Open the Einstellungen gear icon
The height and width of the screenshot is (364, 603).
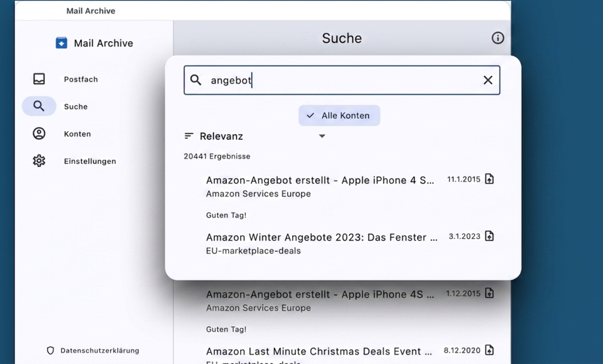[x=39, y=161]
